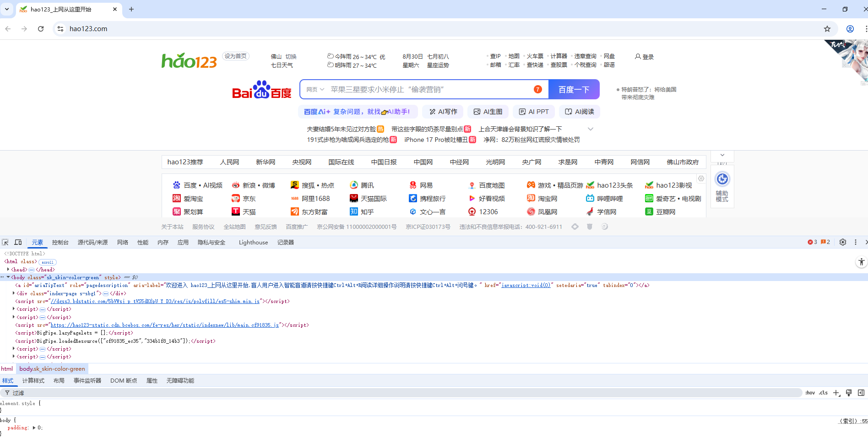Viewport: 868px width, 438px height.
Task: Select the inspect element tool in DevTools
Action: tap(5, 242)
